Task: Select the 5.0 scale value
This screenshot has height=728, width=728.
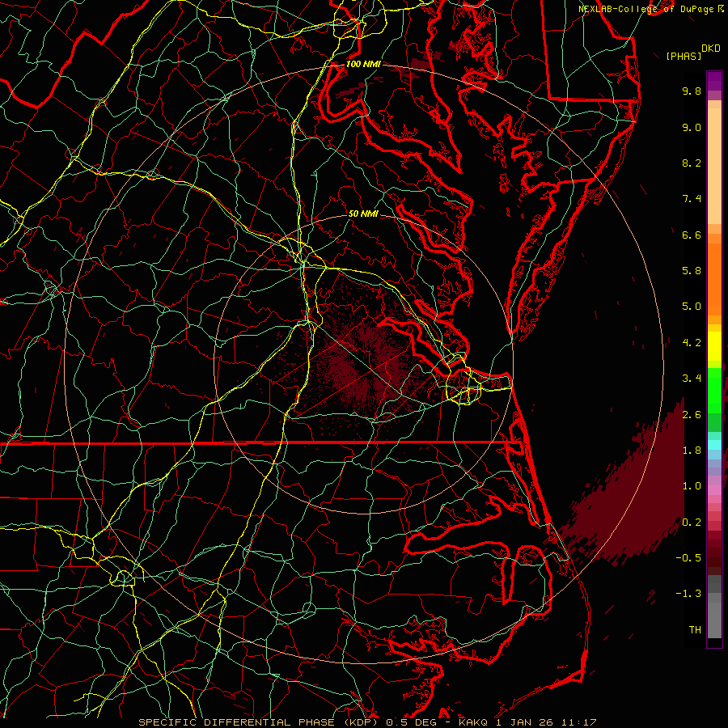Action: coord(692,307)
